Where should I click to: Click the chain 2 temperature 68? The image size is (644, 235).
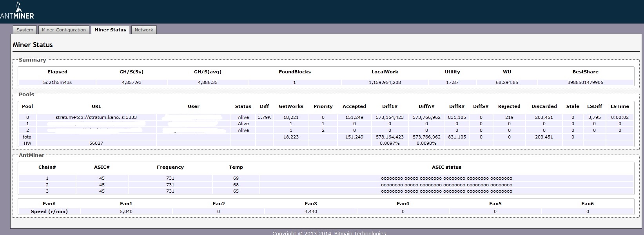tap(236, 185)
